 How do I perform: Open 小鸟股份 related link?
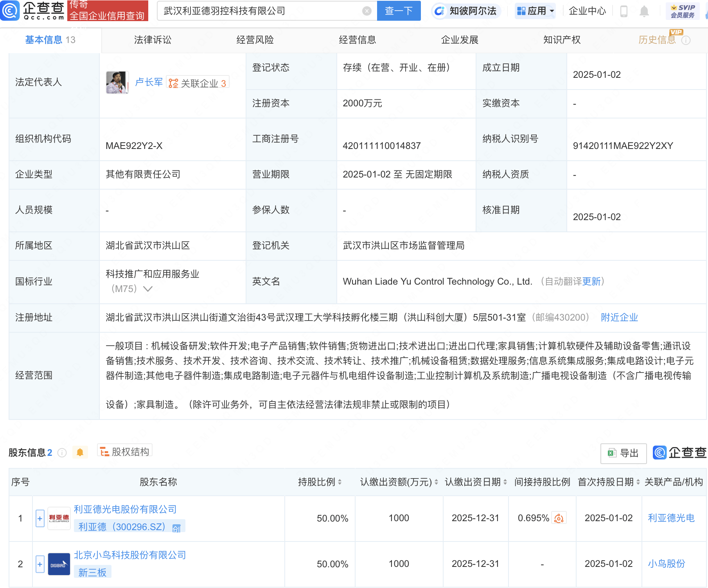coord(667,564)
